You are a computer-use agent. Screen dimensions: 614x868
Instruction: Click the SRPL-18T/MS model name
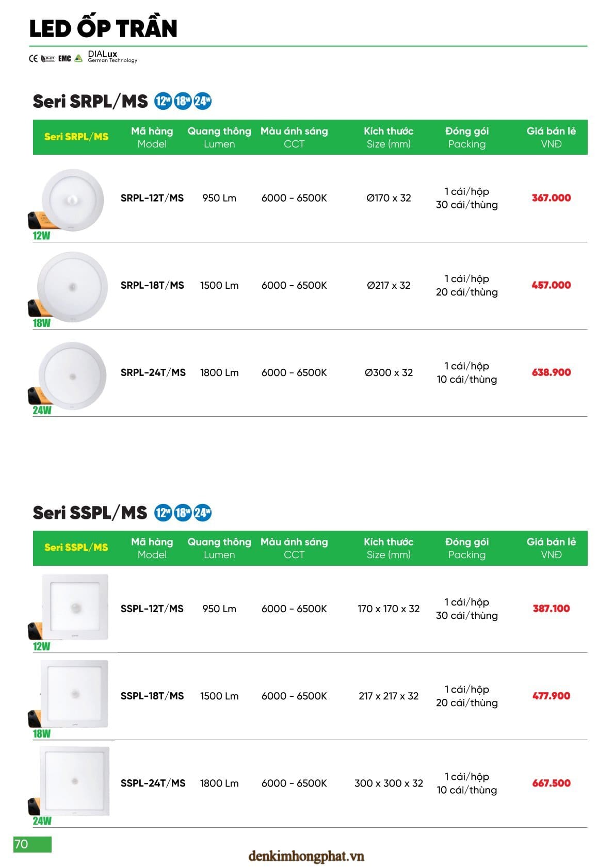click(x=152, y=285)
